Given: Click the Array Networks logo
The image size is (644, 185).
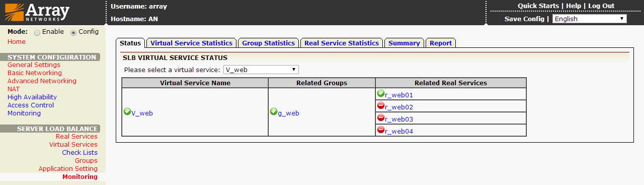Looking at the screenshot, I should [37, 12].
